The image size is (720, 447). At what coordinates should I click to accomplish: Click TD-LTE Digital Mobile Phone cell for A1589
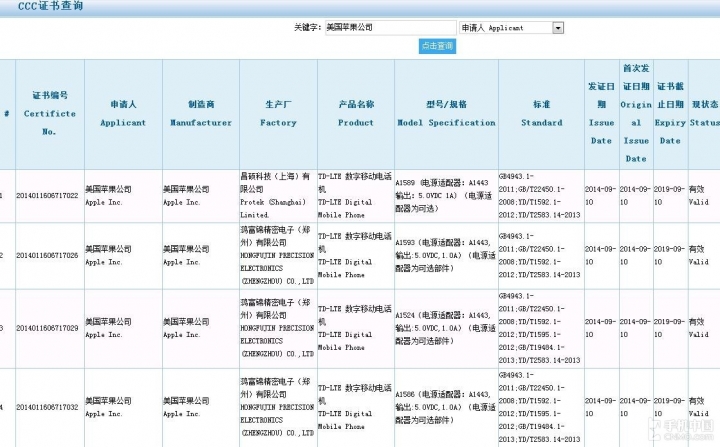[356, 196]
